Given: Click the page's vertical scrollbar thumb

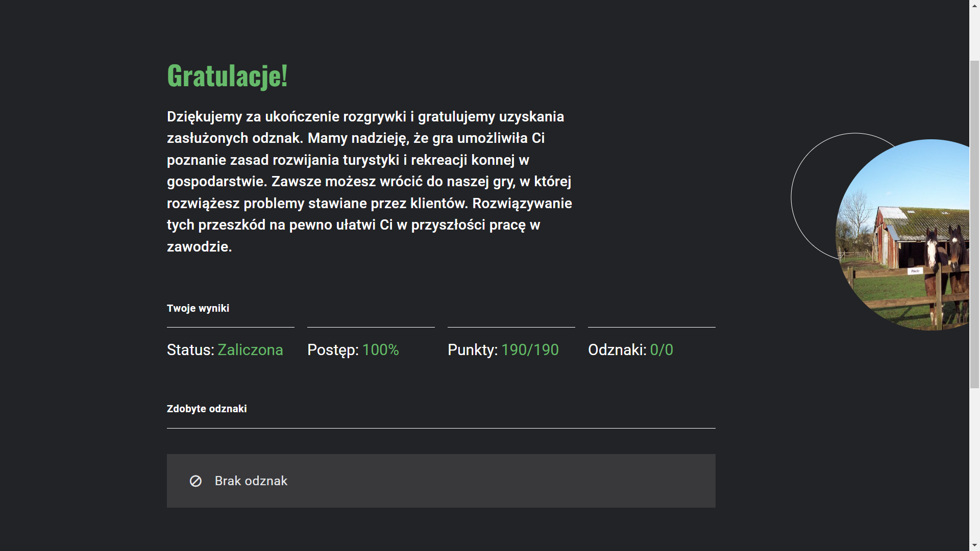Looking at the screenshot, I should tap(974, 224).
